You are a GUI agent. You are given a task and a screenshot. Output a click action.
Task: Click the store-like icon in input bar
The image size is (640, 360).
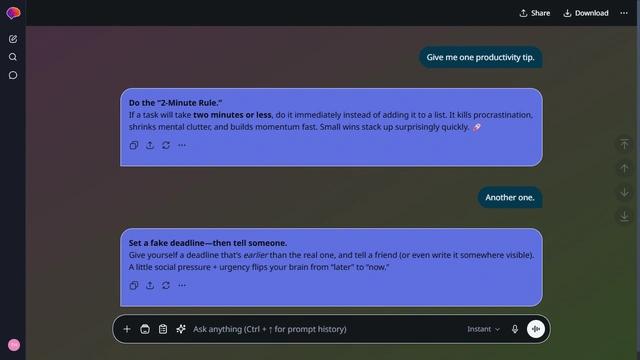tap(145, 329)
